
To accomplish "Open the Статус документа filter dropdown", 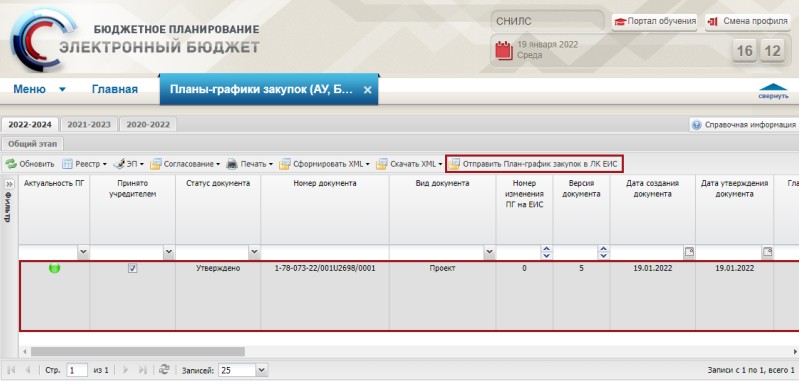I will tap(254, 252).
